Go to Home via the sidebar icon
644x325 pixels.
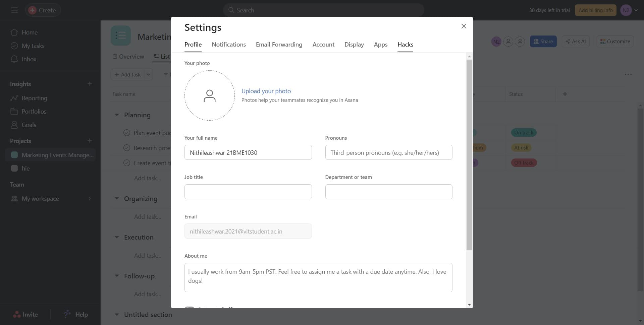(x=30, y=32)
